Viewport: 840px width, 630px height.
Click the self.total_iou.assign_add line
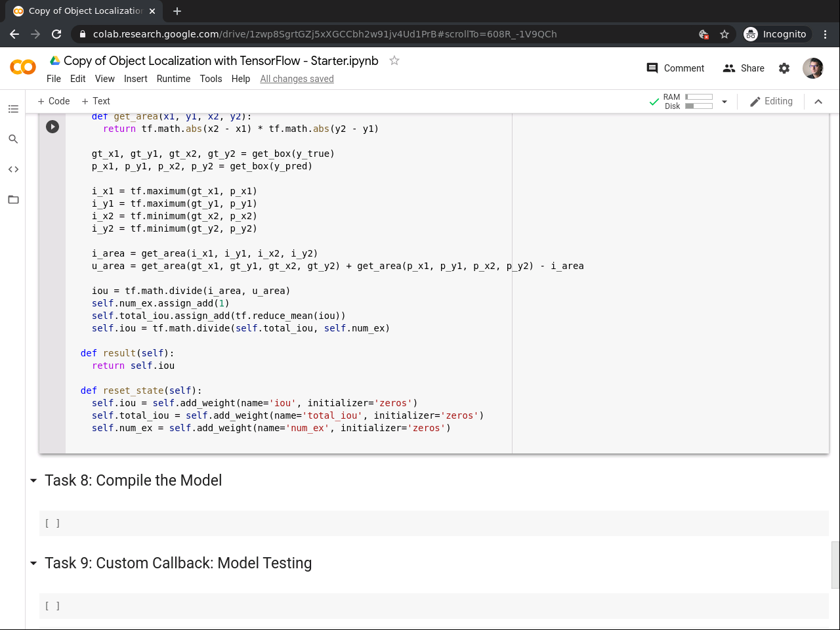[219, 316]
